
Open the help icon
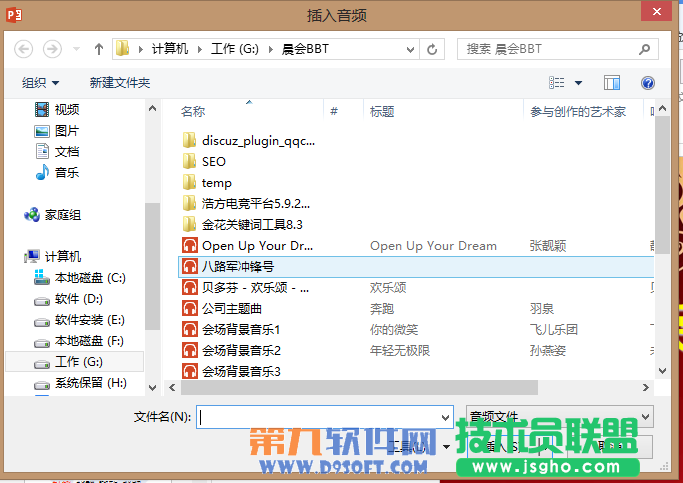coord(648,82)
